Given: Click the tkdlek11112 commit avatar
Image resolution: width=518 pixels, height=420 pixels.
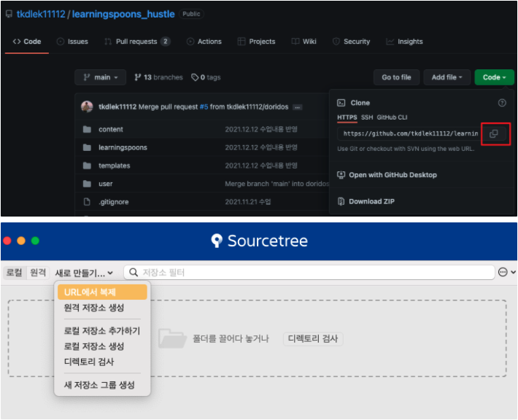Looking at the screenshot, I should [87, 106].
